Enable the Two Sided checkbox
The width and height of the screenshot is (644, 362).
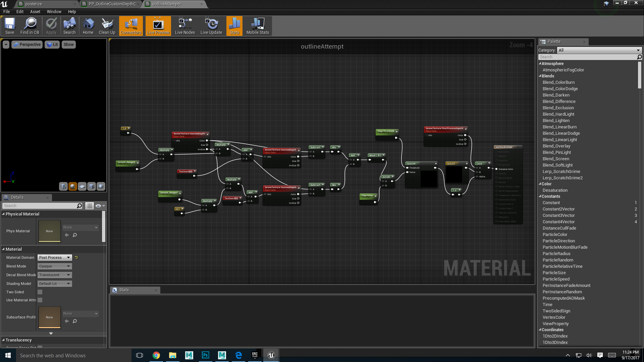pyautogui.click(x=40, y=292)
